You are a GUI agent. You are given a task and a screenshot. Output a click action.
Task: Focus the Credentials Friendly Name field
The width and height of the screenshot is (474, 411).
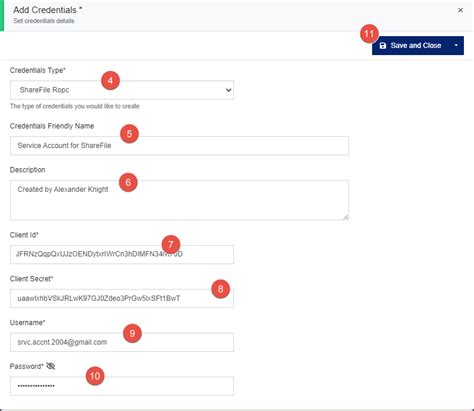179,146
